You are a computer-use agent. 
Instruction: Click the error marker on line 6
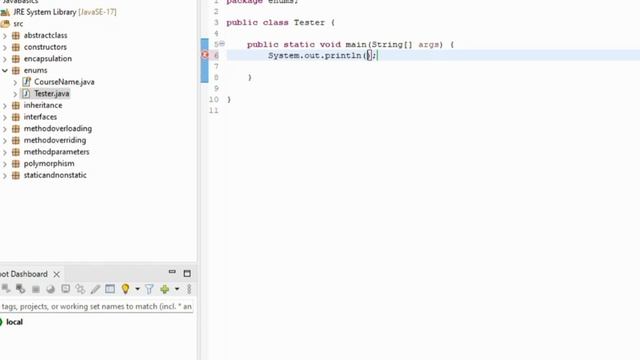coord(205,55)
